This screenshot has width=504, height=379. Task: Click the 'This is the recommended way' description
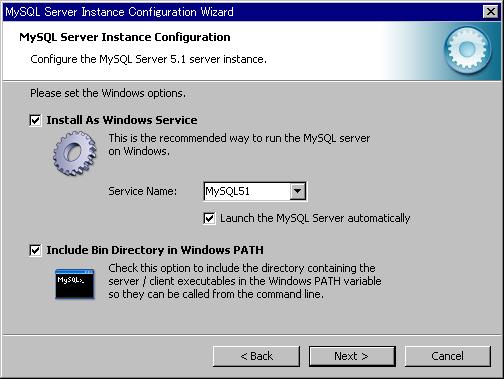coord(239,144)
